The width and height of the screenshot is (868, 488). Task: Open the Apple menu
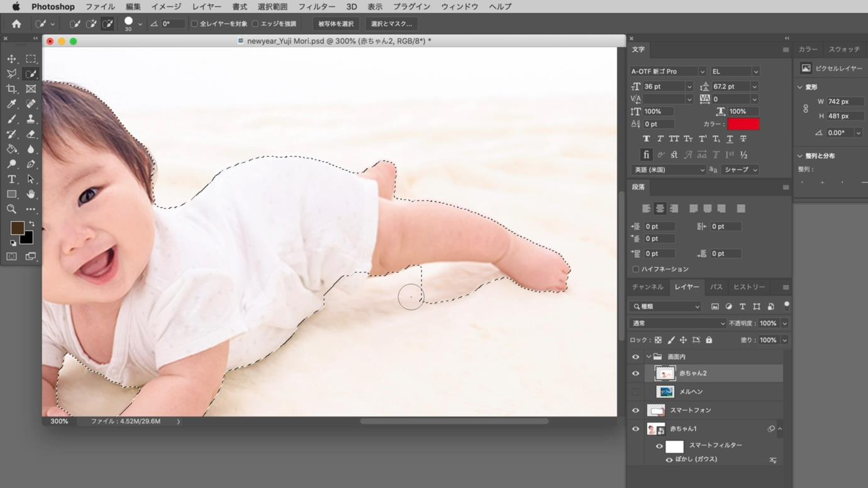pyautogui.click(x=16, y=7)
